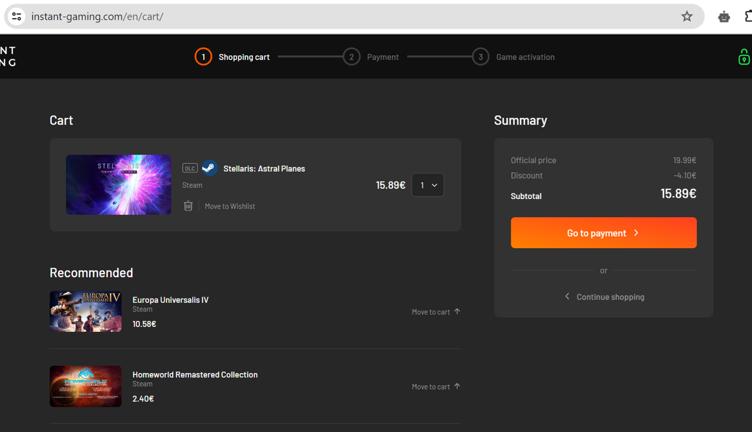This screenshot has height=432, width=752.
Task: Click the Homeworld Remastered cover thumbnail
Action: (x=85, y=386)
